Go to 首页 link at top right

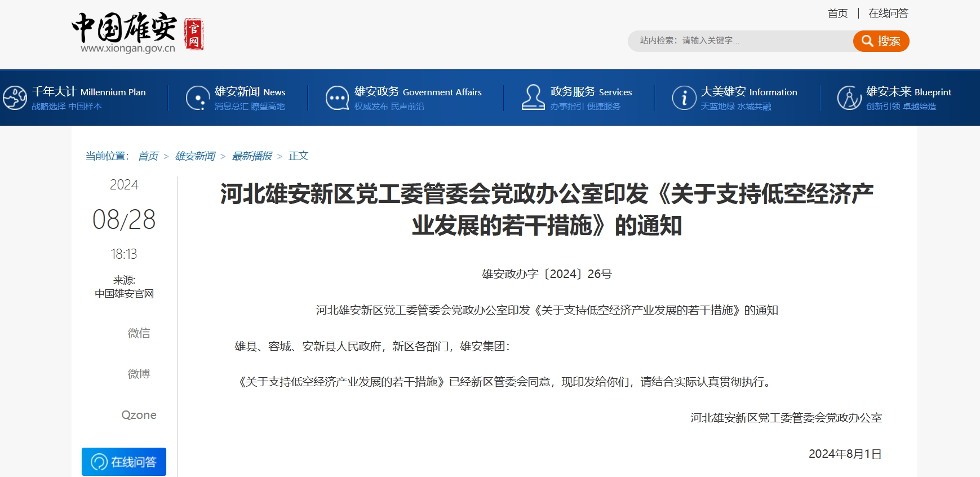837,14
